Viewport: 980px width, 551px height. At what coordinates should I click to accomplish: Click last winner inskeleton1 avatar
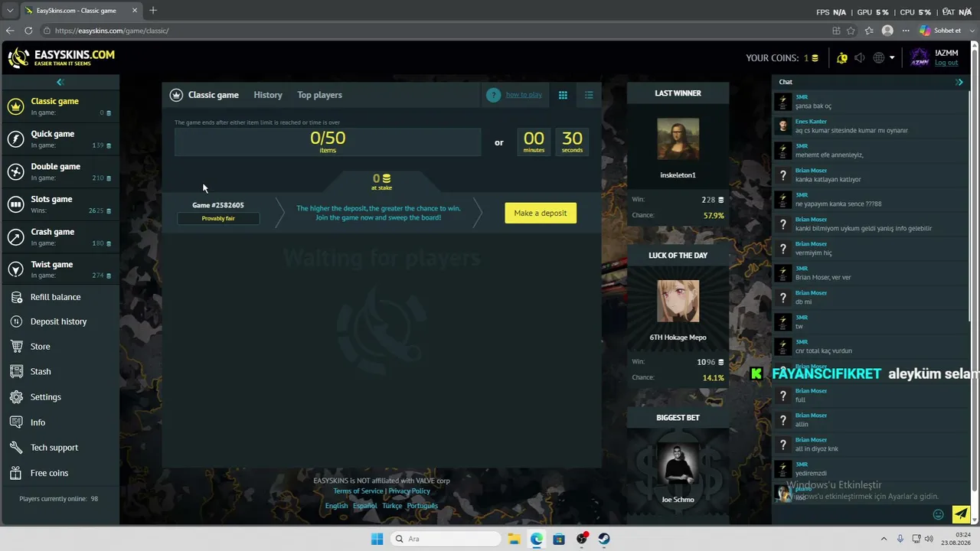click(678, 139)
